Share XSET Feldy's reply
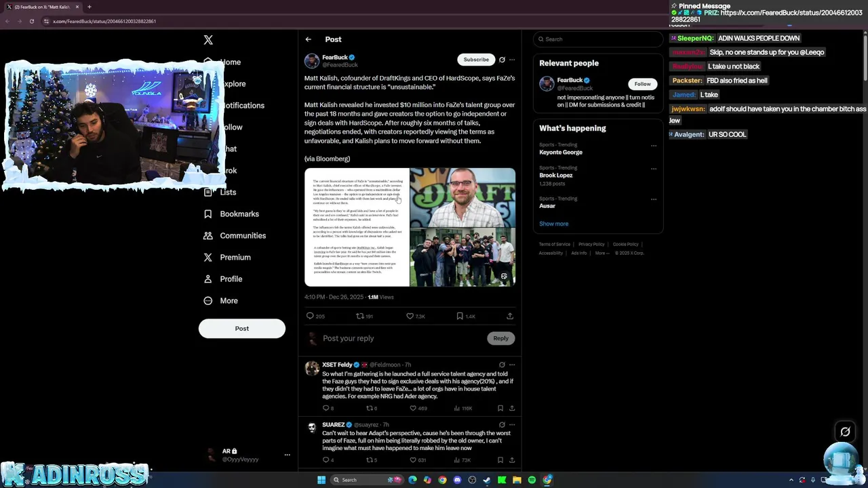 click(512, 408)
